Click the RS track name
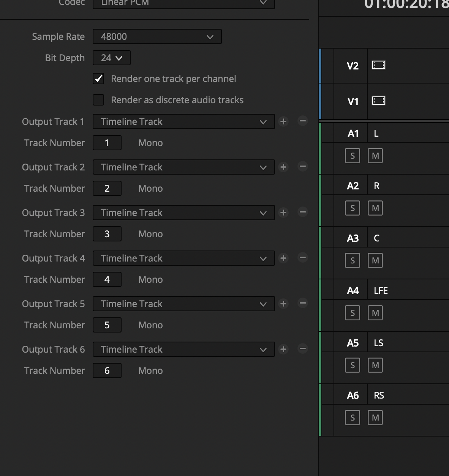 [379, 395]
